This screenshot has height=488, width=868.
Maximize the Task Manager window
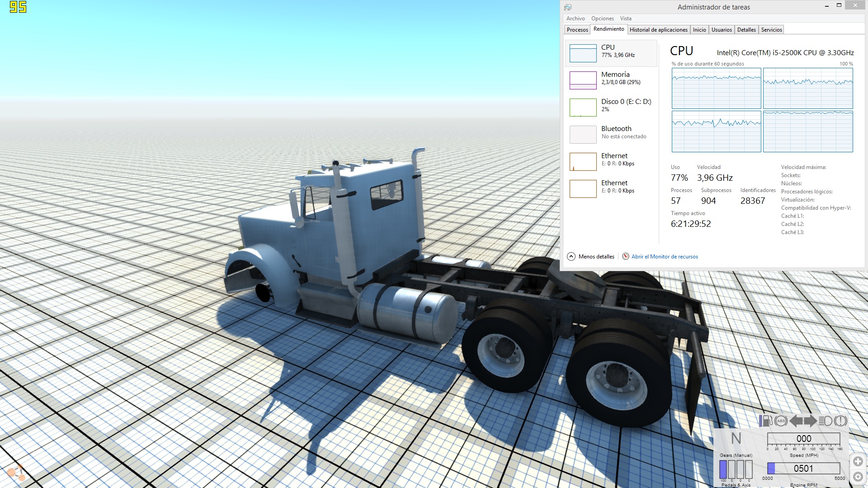click(839, 5)
